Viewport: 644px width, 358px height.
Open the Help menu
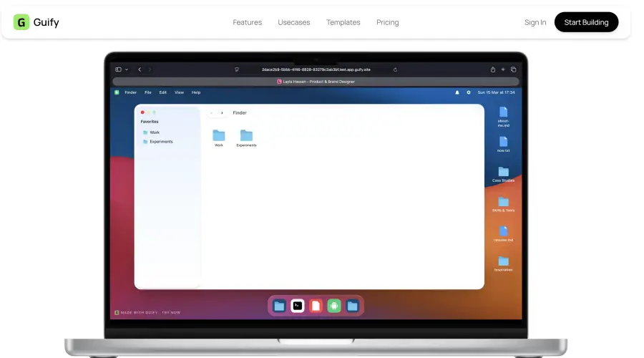pos(196,92)
